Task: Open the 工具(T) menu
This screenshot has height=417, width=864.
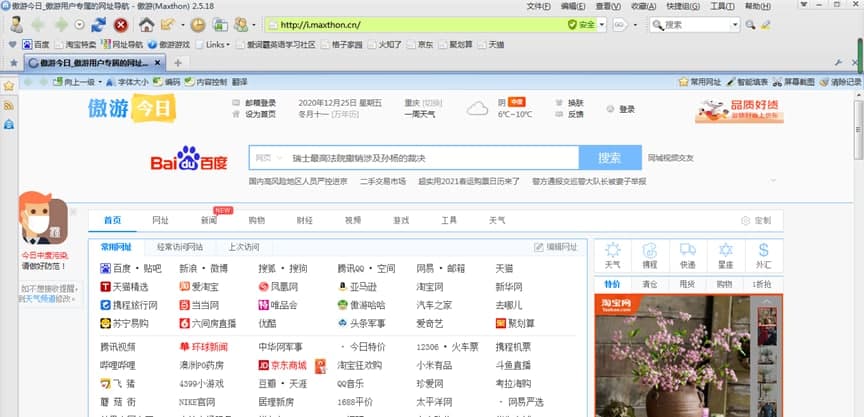Action: point(718,6)
